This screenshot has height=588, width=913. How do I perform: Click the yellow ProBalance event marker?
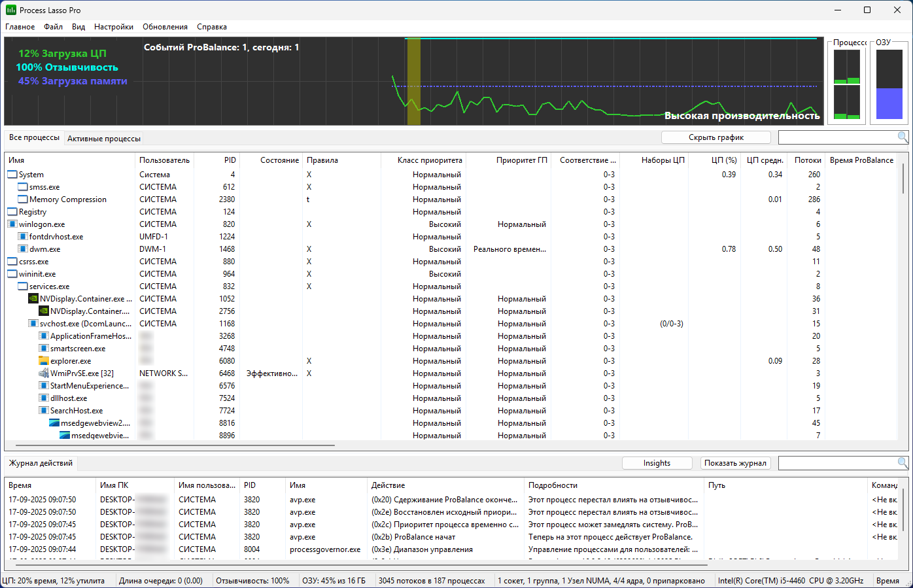(x=413, y=81)
